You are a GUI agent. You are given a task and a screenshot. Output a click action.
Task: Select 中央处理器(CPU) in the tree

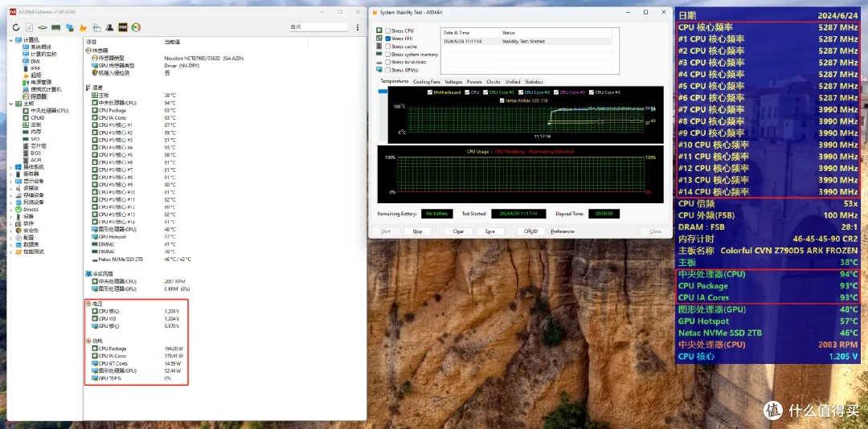pyautogui.click(x=46, y=110)
